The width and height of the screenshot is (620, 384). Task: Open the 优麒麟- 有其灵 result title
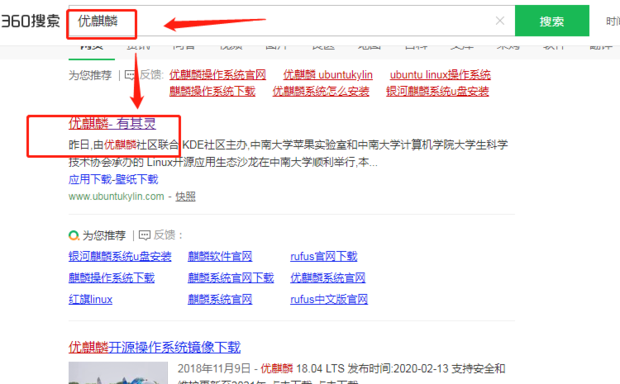[x=112, y=124]
